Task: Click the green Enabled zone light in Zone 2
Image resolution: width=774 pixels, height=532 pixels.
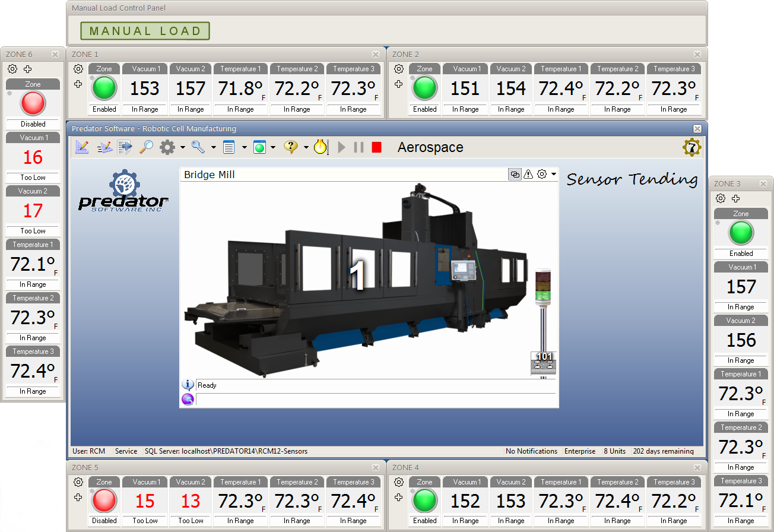Action: pos(424,88)
